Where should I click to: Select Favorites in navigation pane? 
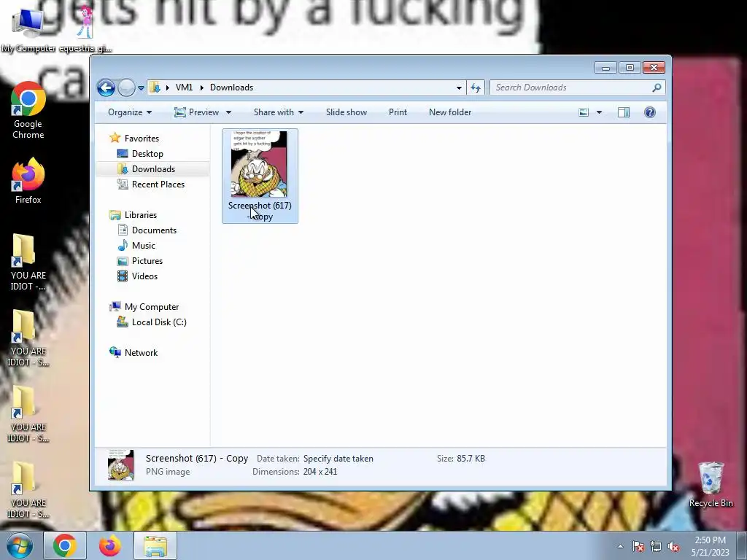point(142,139)
